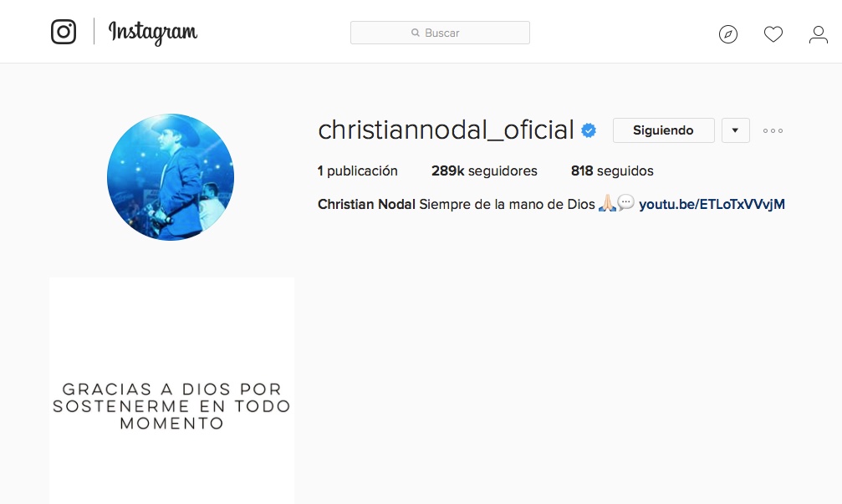Toggle the Siguiendo follow button

click(x=663, y=130)
